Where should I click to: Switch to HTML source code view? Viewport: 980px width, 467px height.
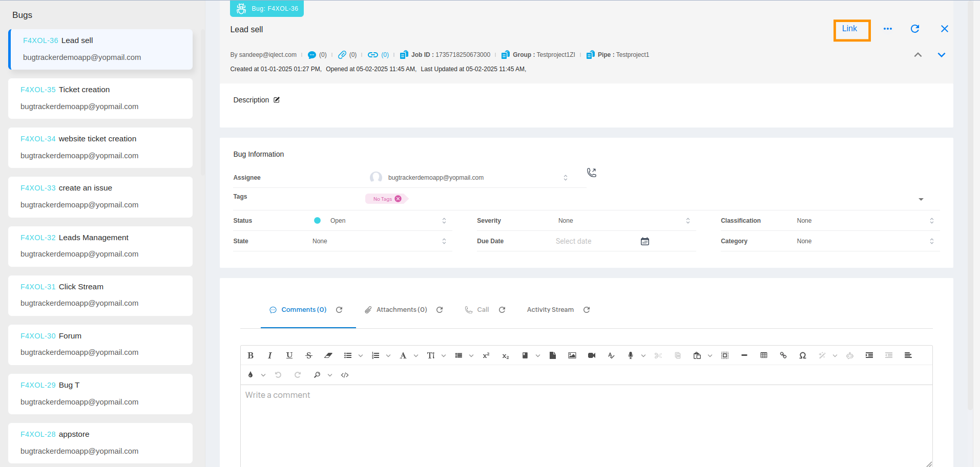click(345, 375)
